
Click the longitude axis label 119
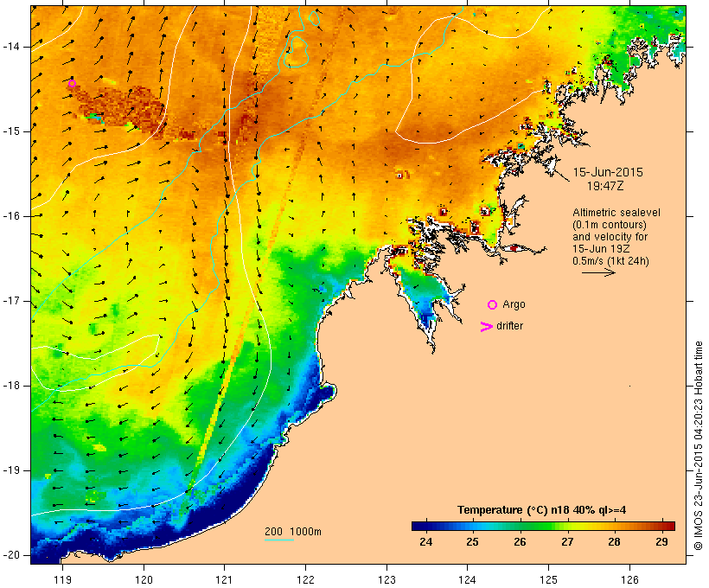tap(62, 580)
